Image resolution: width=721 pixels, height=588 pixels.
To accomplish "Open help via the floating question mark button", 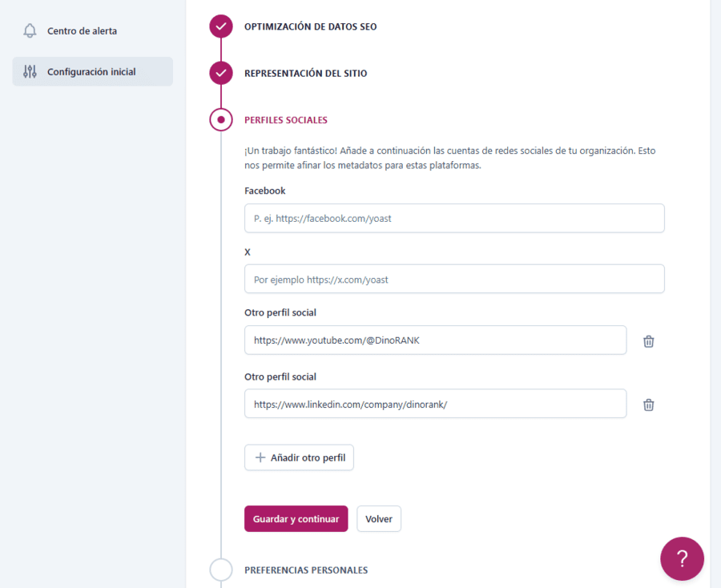I will [x=682, y=558].
